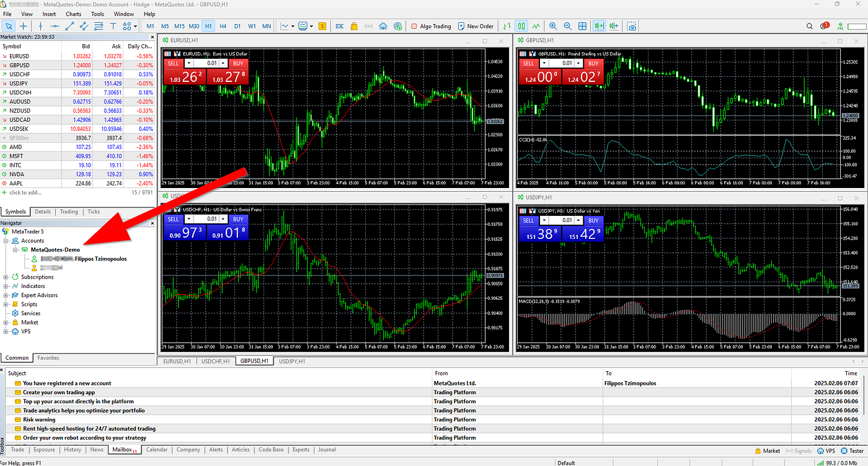This screenshot has height=466, width=868.
Task: Close the Navigator panel
Action: coord(151,223)
